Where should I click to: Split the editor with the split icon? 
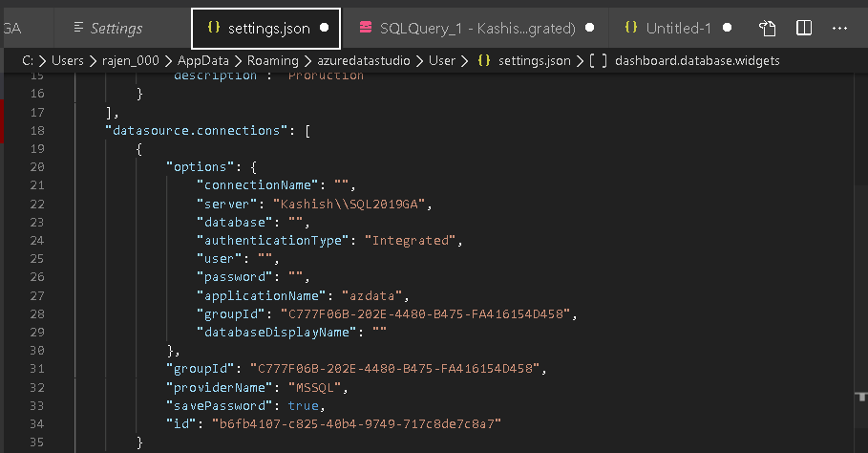(804, 29)
